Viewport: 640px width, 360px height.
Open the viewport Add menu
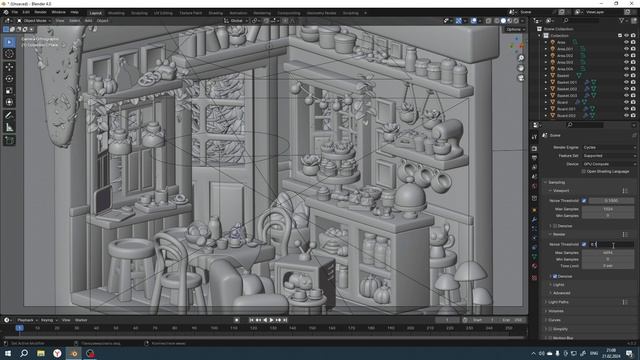click(x=88, y=20)
